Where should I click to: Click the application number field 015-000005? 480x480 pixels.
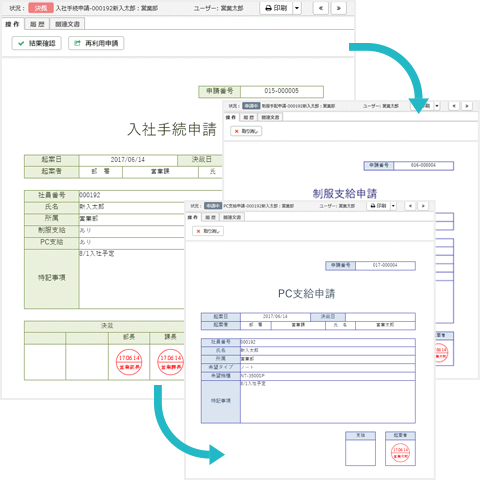[x=282, y=91]
